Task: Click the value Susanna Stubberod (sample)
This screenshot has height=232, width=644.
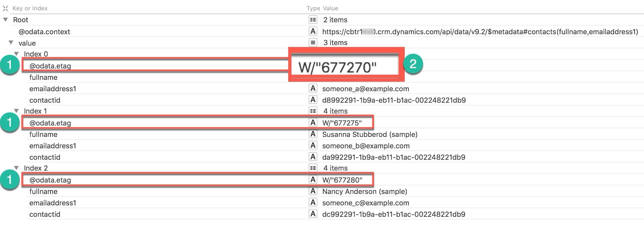Action: pyautogui.click(x=370, y=134)
